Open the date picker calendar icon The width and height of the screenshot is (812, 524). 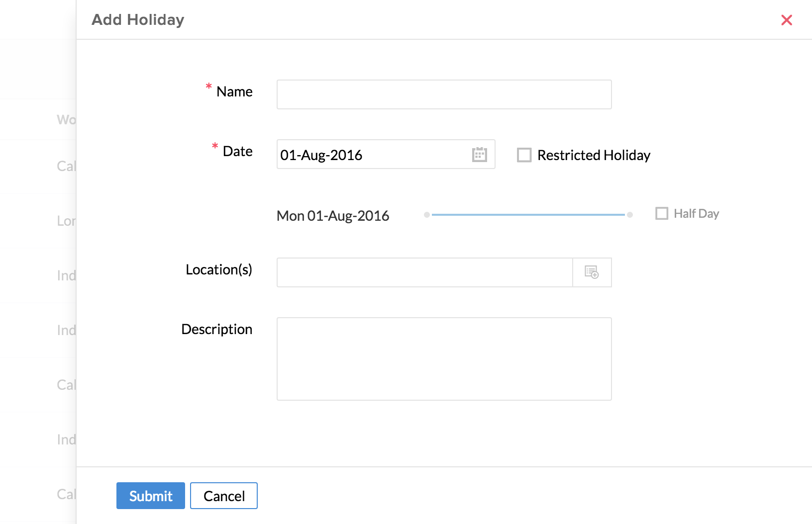tap(479, 155)
